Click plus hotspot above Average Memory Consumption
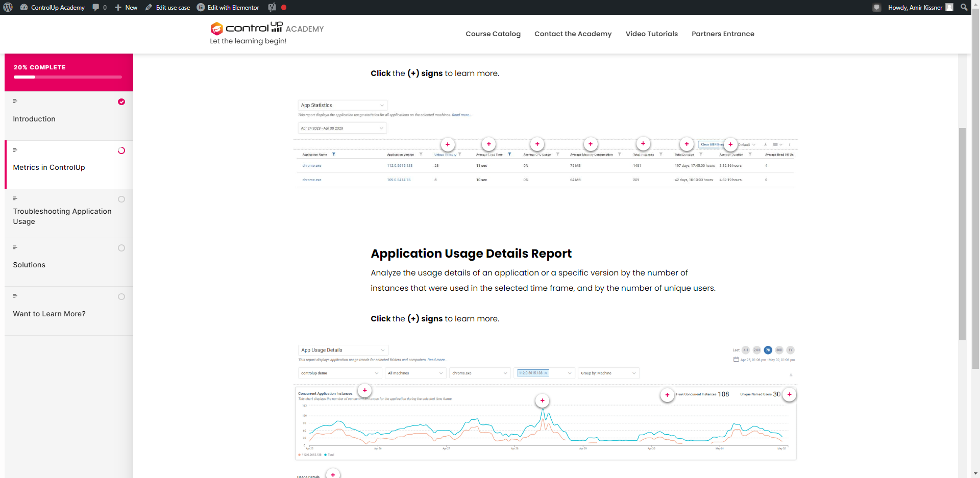Screen dimensions: 980x478 pos(591,144)
